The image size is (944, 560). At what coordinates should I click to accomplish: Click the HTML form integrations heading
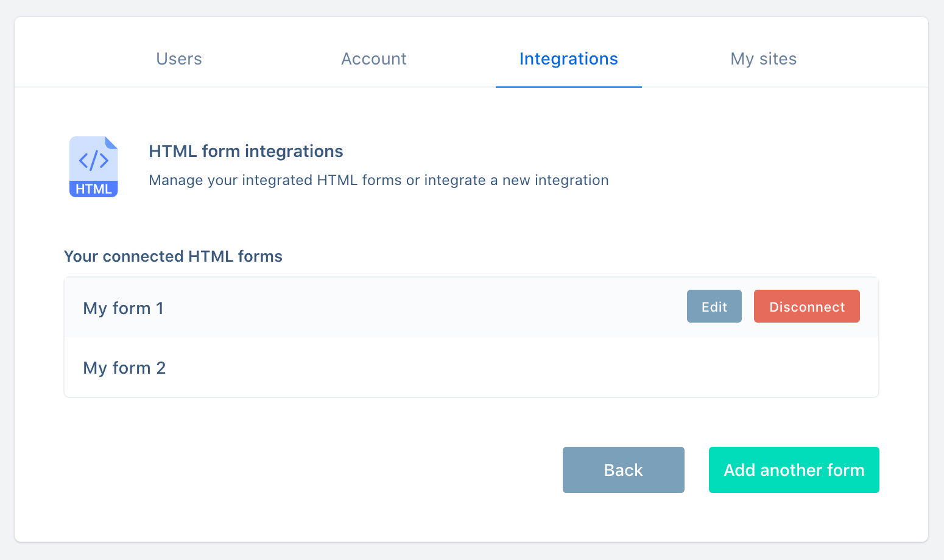point(246,151)
